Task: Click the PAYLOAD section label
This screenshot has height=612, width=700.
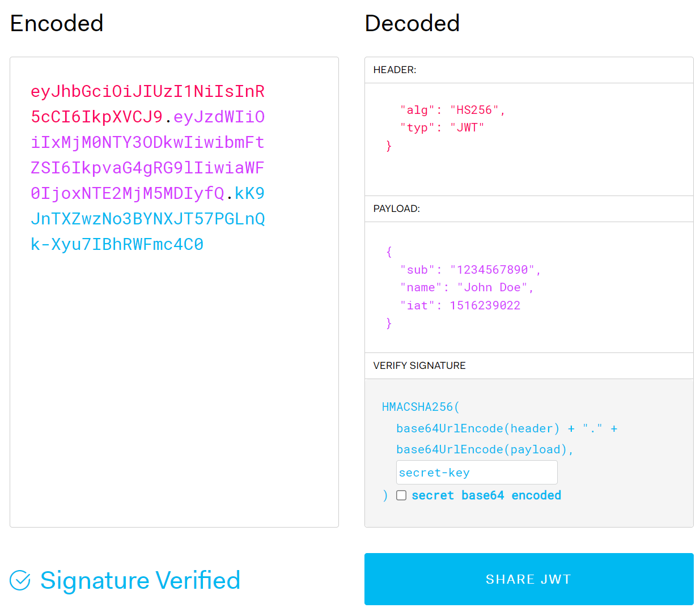Action: coord(396,209)
